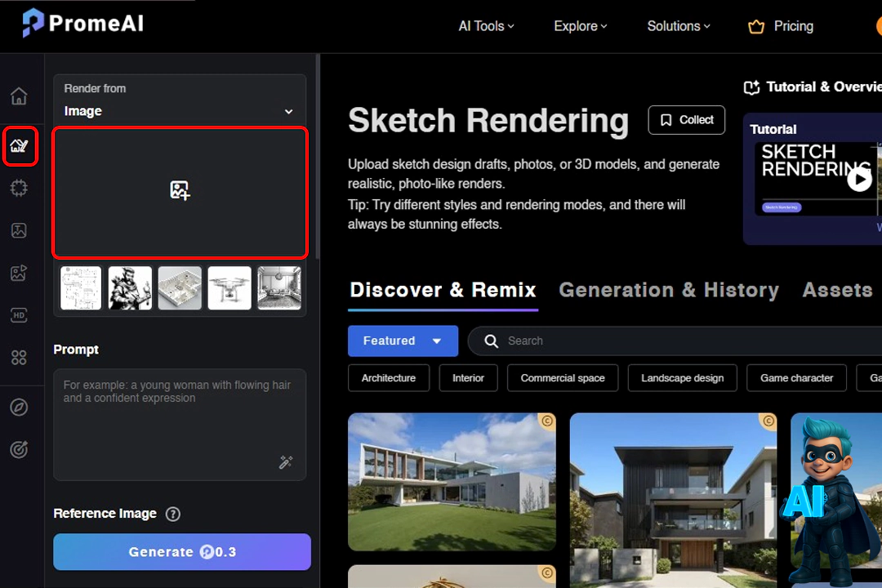Choose the drone sample sketch thumbnail

229,287
